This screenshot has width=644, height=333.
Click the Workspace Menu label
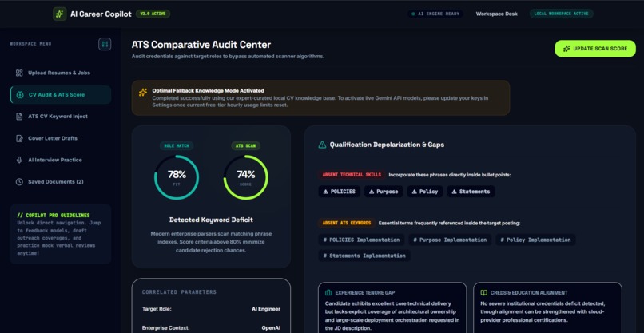point(31,44)
